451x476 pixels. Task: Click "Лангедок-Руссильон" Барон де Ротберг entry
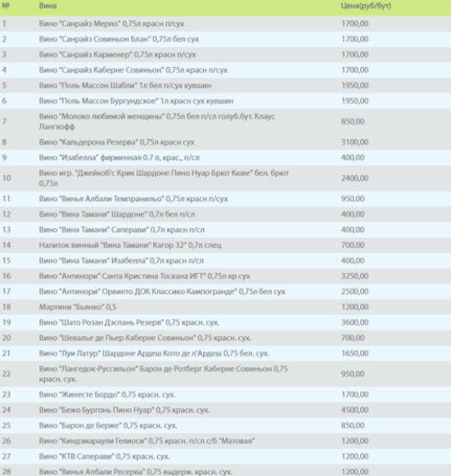pos(163,374)
